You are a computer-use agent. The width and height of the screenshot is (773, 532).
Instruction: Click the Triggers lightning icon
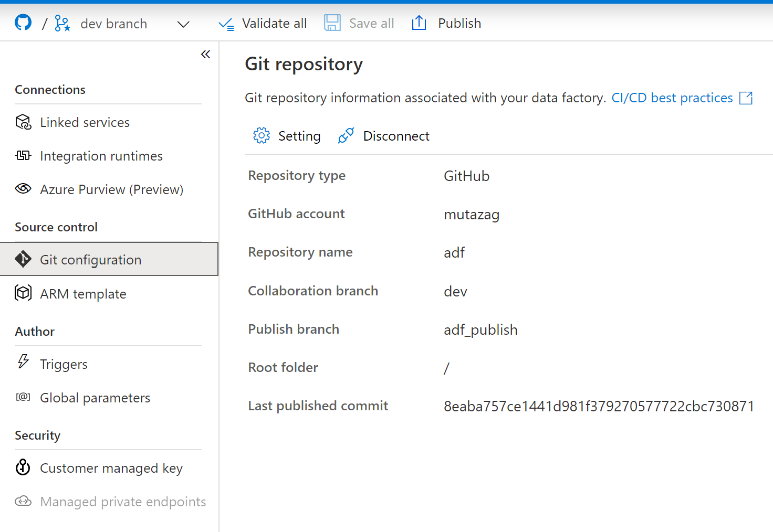point(23,361)
